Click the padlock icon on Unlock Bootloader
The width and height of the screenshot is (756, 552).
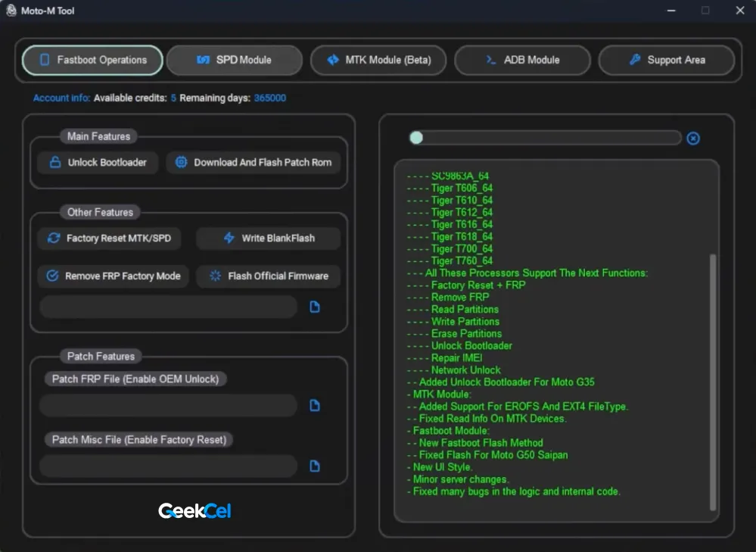pyautogui.click(x=55, y=162)
